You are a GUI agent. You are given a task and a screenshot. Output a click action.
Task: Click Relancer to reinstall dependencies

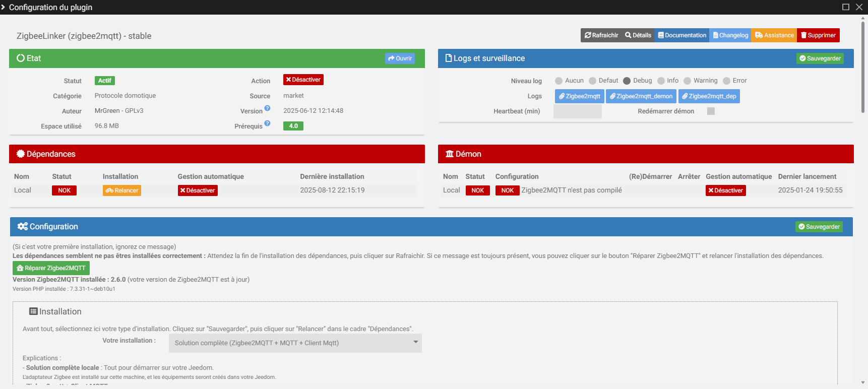122,190
